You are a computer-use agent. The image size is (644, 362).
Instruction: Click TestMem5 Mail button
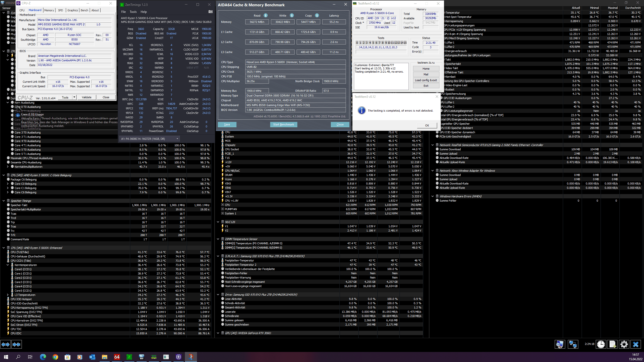click(x=426, y=74)
